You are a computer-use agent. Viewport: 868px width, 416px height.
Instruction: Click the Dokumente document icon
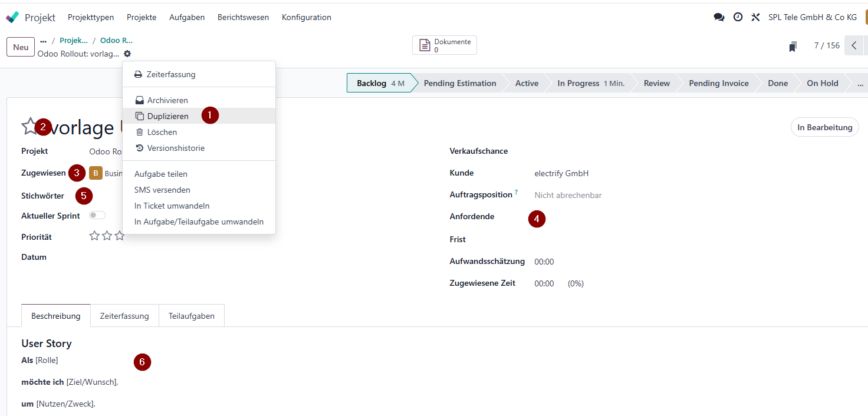click(425, 45)
